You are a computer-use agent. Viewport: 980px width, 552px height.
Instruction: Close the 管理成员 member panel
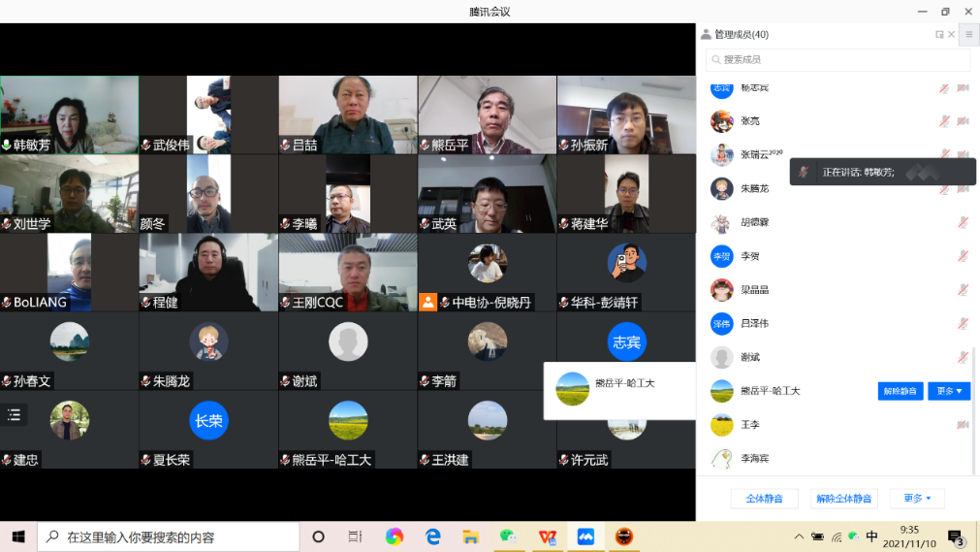pos(951,35)
